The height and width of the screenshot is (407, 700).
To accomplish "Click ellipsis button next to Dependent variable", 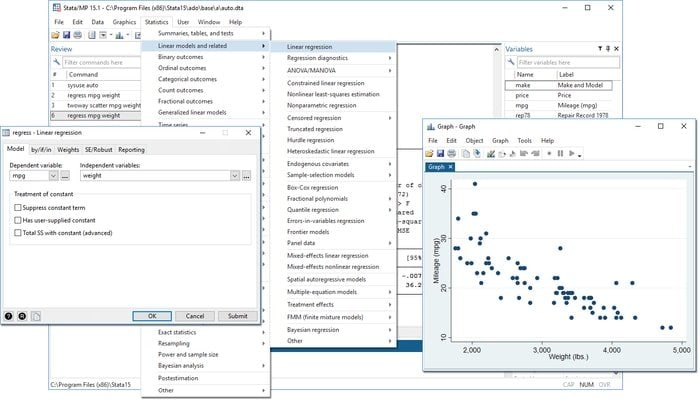I will (65, 176).
